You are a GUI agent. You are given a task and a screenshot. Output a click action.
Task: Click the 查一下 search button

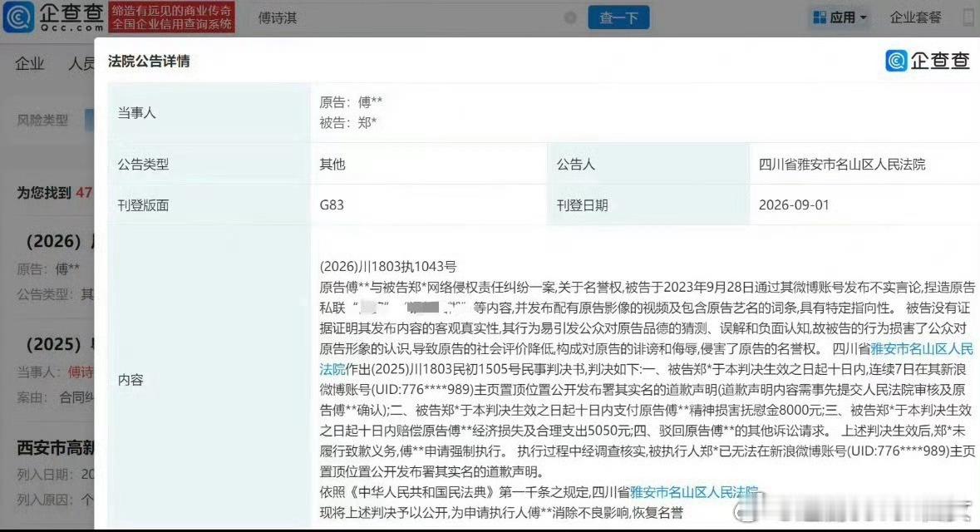click(x=618, y=17)
